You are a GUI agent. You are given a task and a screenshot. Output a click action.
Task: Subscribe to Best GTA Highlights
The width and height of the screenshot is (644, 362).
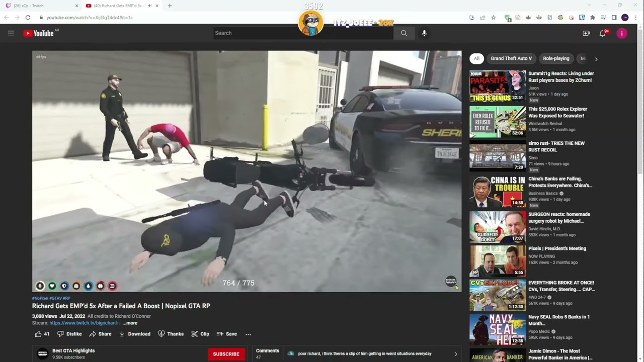pyautogui.click(x=226, y=354)
